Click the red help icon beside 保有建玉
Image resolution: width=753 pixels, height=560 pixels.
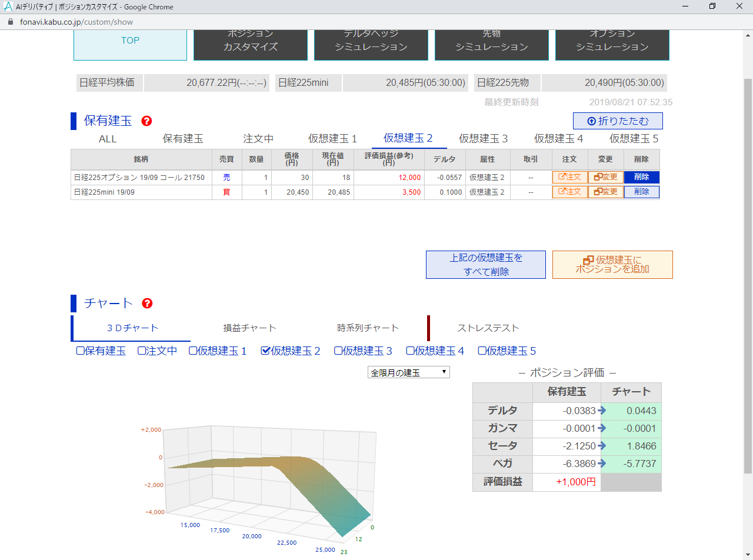(146, 121)
